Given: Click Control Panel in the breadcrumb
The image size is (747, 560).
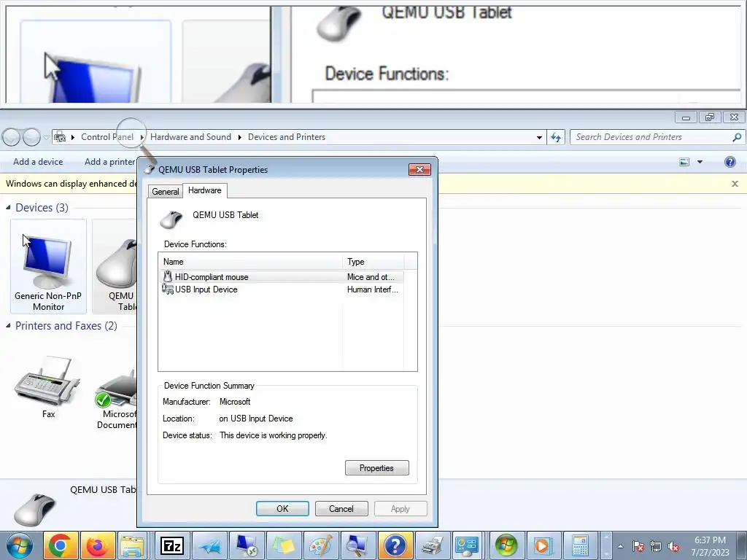Looking at the screenshot, I should 107,137.
